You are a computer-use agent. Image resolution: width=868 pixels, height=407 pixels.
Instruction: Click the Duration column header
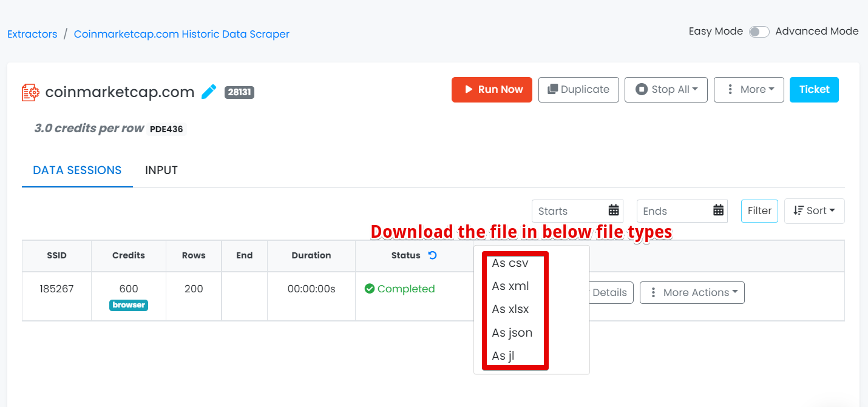coord(311,255)
